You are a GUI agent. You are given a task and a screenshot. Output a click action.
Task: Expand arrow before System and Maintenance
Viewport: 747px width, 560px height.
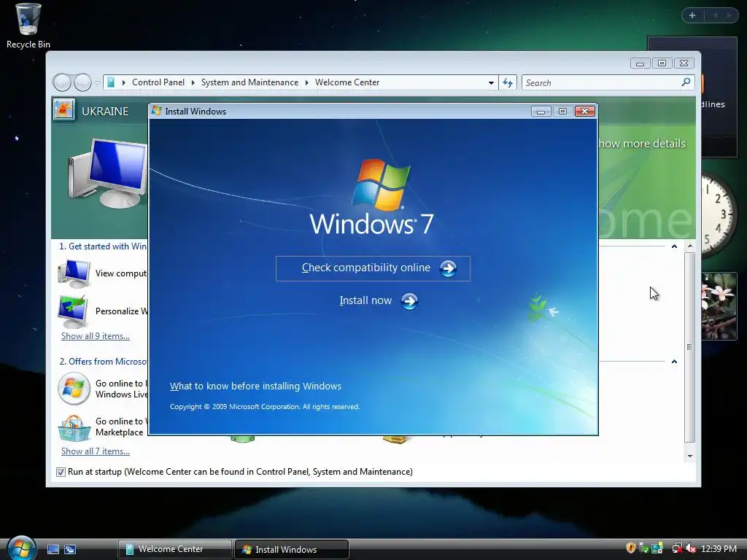pos(193,83)
